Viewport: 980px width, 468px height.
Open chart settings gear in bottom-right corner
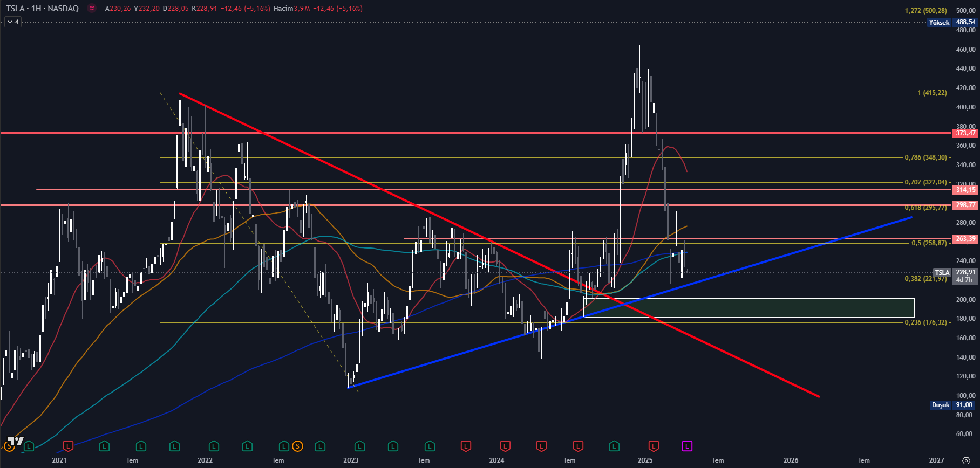point(966,460)
